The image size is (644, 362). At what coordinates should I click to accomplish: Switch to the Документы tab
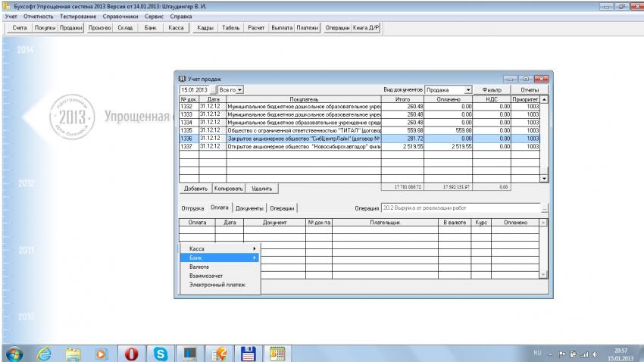point(249,208)
